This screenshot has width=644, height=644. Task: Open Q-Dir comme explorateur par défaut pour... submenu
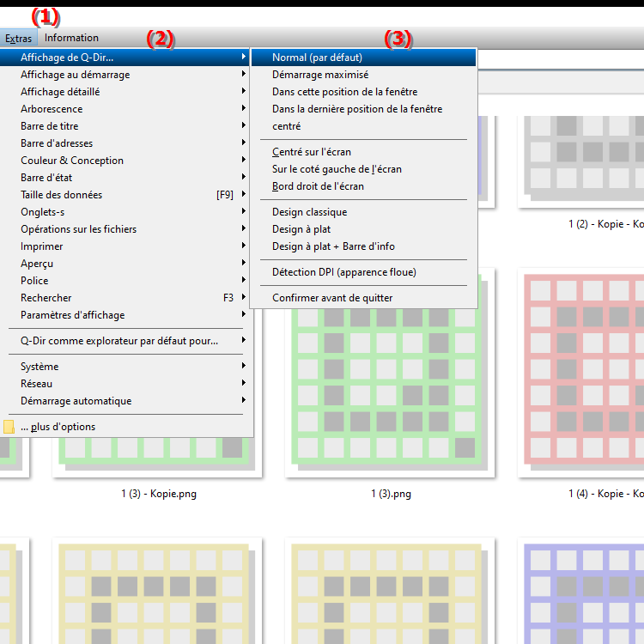click(x=125, y=341)
